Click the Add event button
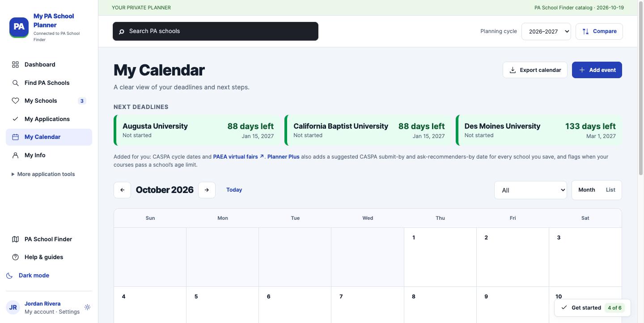Image resolution: width=644 pixels, height=323 pixels. click(x=597, y=70)
